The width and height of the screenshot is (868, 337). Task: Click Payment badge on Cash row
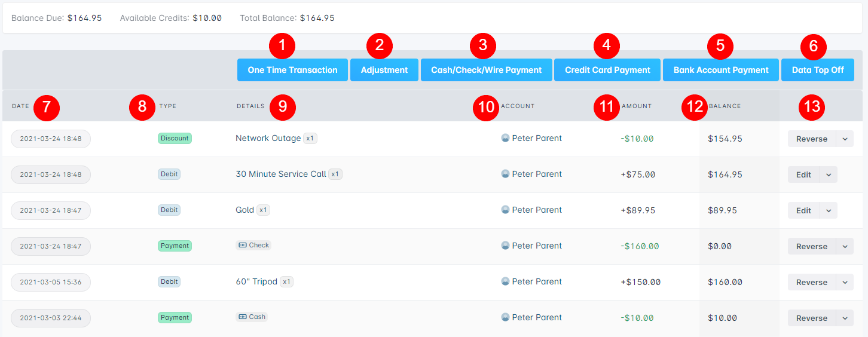point(175,317)
